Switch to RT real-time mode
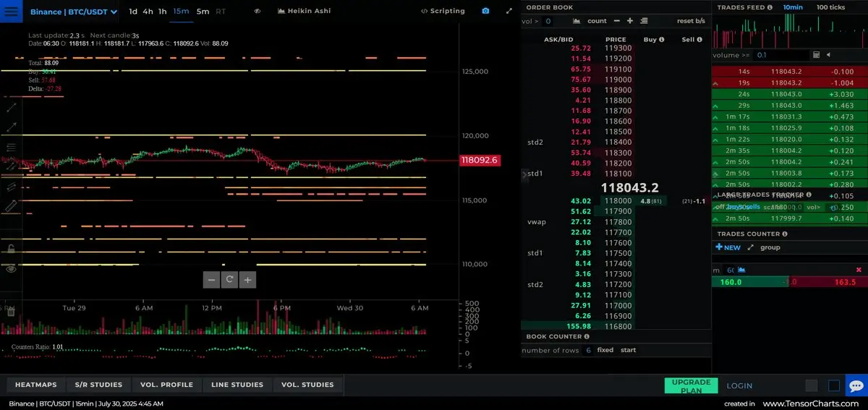Screen dimensions: 868x410 point(221,12)
